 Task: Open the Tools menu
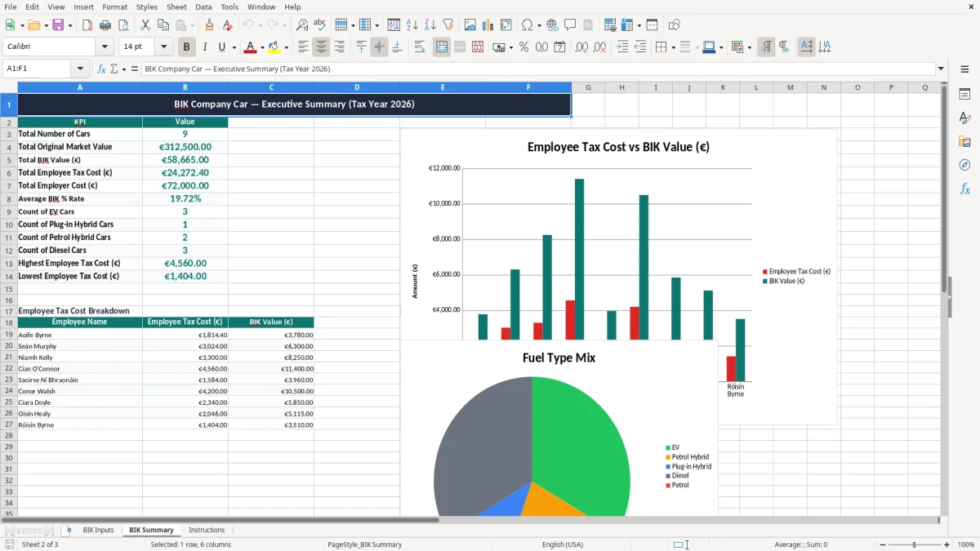[x=229, y=7]
